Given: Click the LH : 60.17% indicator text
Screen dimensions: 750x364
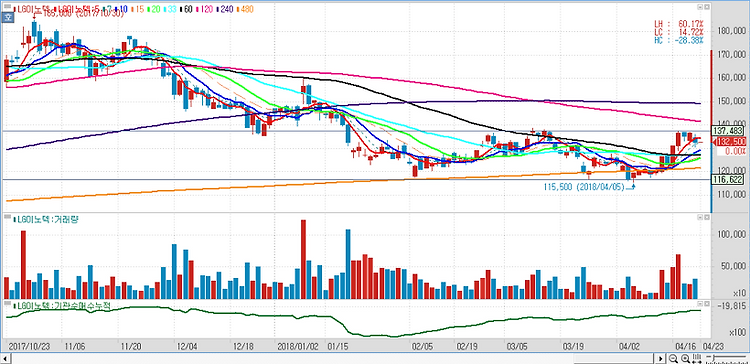Looking at the screenshot, I should coord(679,23).
